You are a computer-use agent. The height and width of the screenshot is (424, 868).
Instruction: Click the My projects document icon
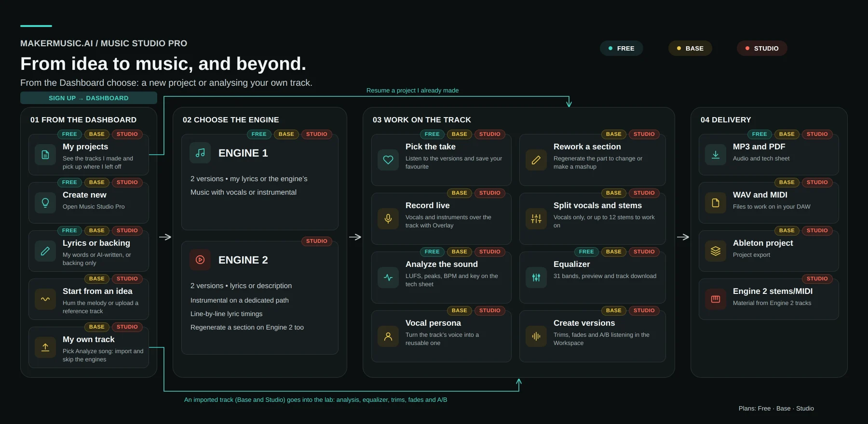click(45, 155)
